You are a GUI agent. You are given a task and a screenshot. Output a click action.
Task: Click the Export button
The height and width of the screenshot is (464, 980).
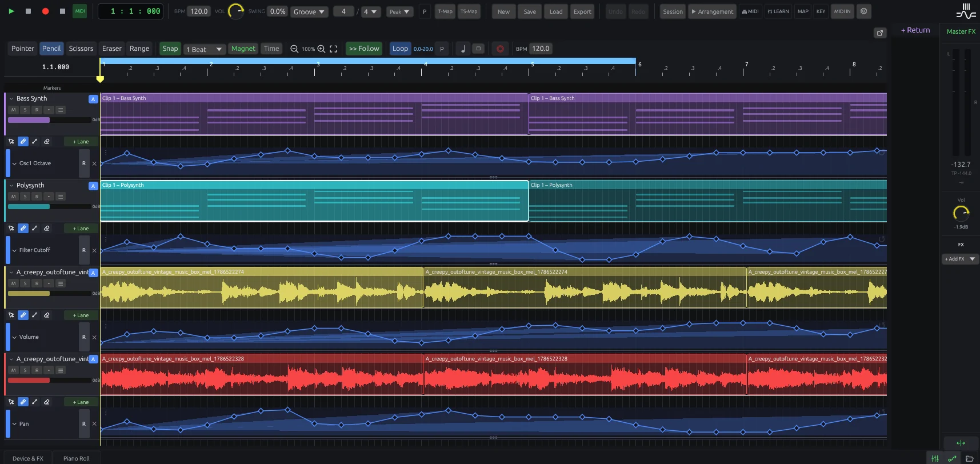582,11
